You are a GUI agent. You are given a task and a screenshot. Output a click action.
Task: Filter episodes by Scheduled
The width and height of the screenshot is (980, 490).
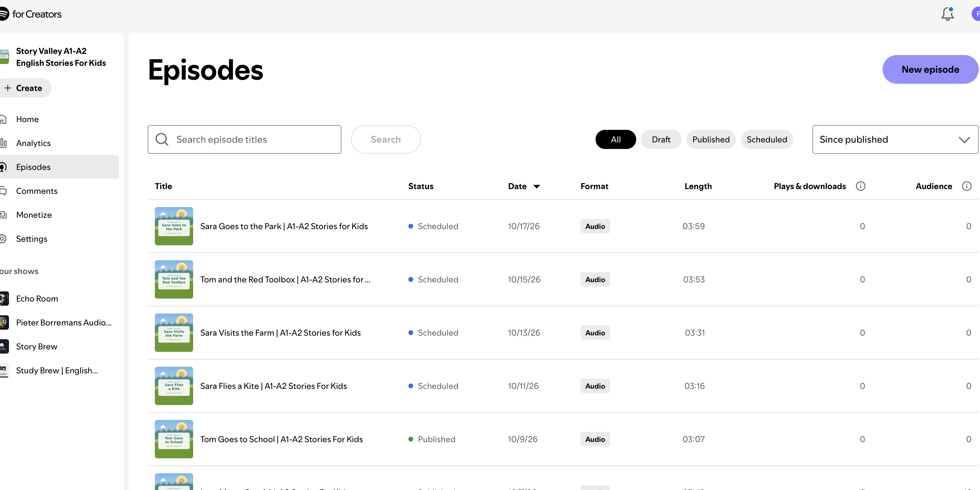point(767,139)
